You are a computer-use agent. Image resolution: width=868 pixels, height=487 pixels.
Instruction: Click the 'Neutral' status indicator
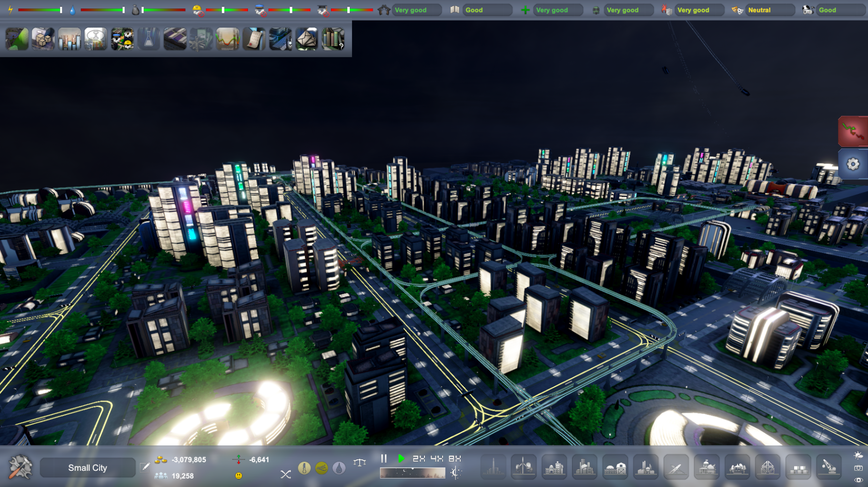coord(770,10)
